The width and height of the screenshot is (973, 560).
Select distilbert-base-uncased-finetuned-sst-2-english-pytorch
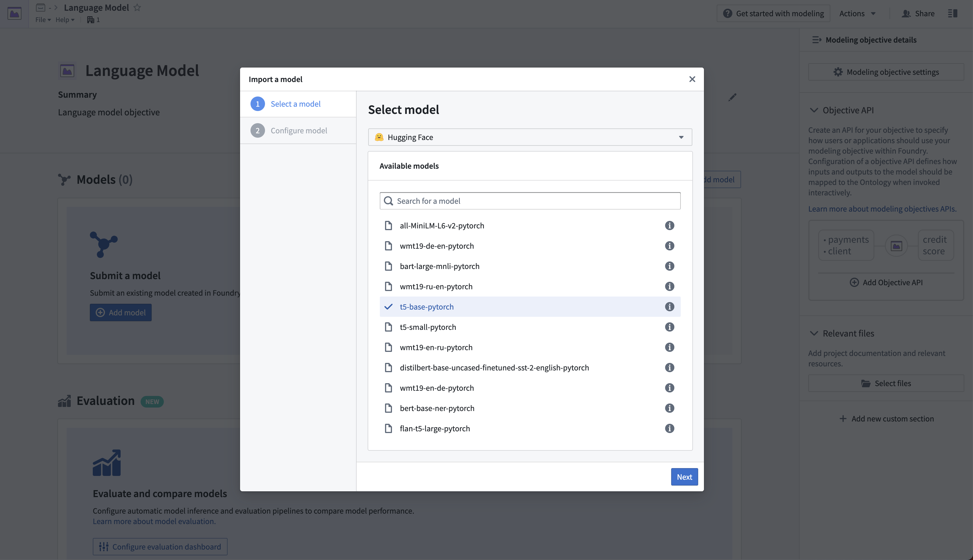pyautogui.click(x=530, y=368)
